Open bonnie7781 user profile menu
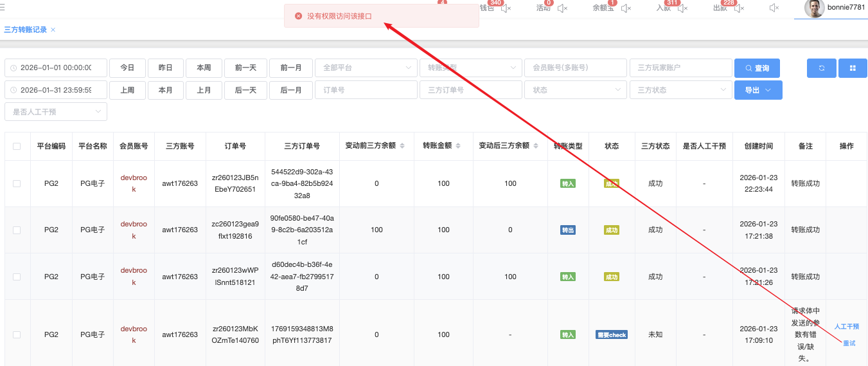 pos(835,8)
